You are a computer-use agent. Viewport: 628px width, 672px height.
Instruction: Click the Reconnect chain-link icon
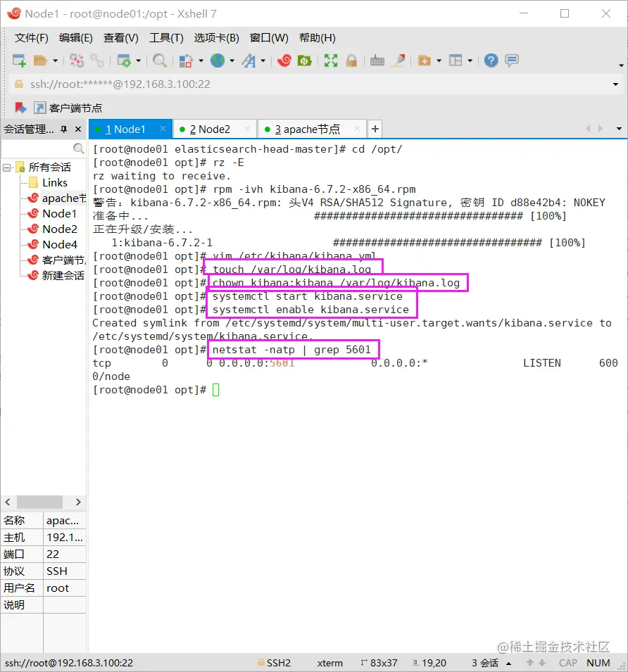coord(97,61)
